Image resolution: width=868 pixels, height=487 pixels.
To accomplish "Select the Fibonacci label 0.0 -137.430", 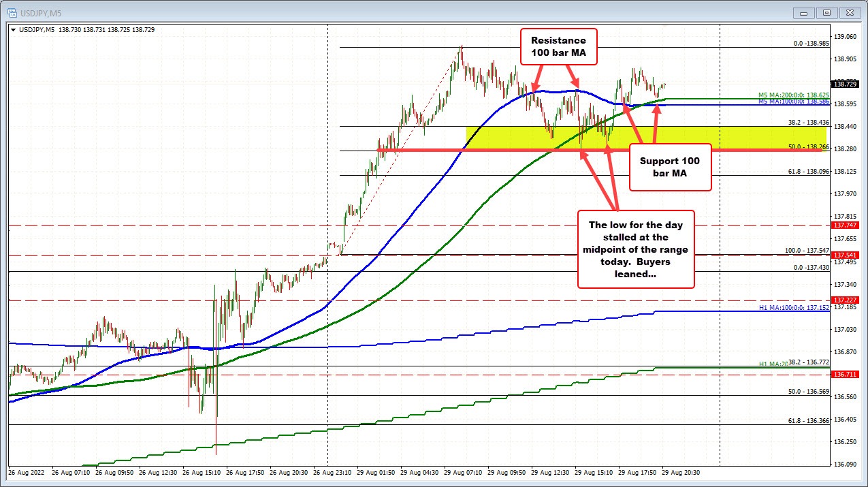I will click(x=811, y=267).
